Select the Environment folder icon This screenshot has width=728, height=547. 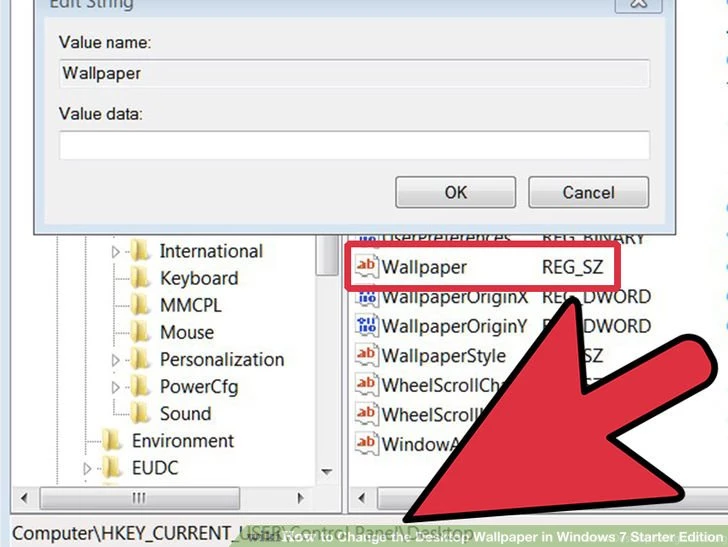pos(112,440)
